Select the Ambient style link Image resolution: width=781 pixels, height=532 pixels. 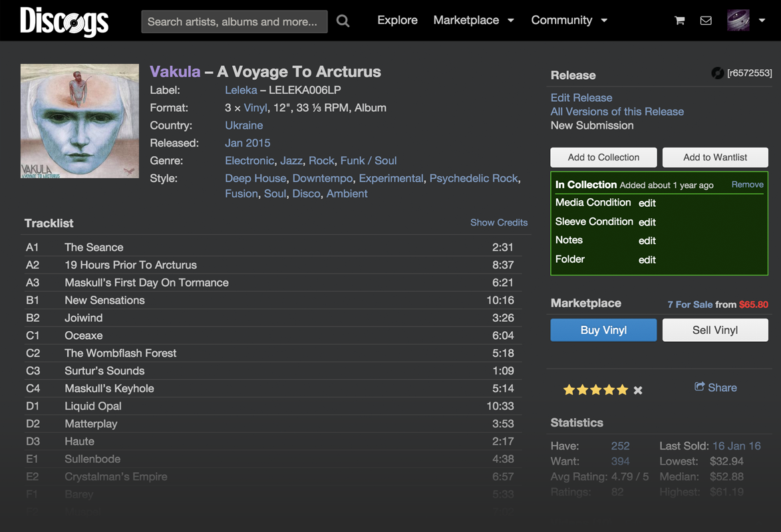347,194
